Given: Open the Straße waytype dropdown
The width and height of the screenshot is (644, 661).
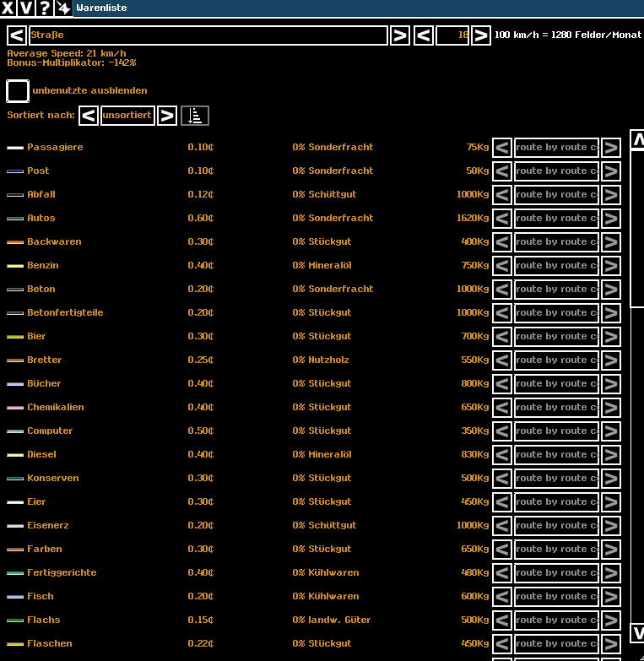Looking at the screenshot, I should pos(208,35).
